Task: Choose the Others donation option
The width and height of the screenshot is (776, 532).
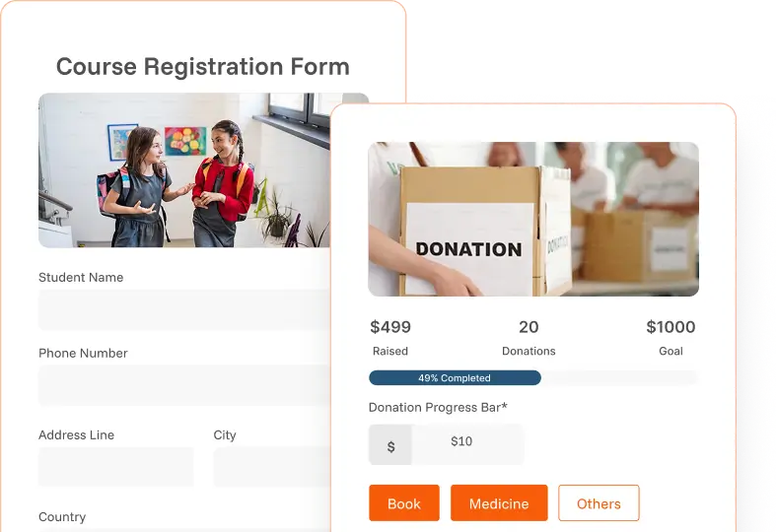Action: click(599, 502)
